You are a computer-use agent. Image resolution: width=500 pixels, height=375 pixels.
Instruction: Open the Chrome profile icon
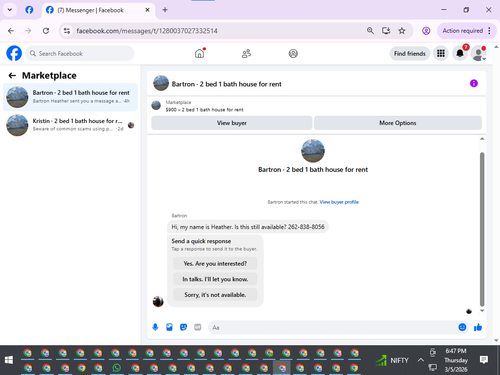426,31
